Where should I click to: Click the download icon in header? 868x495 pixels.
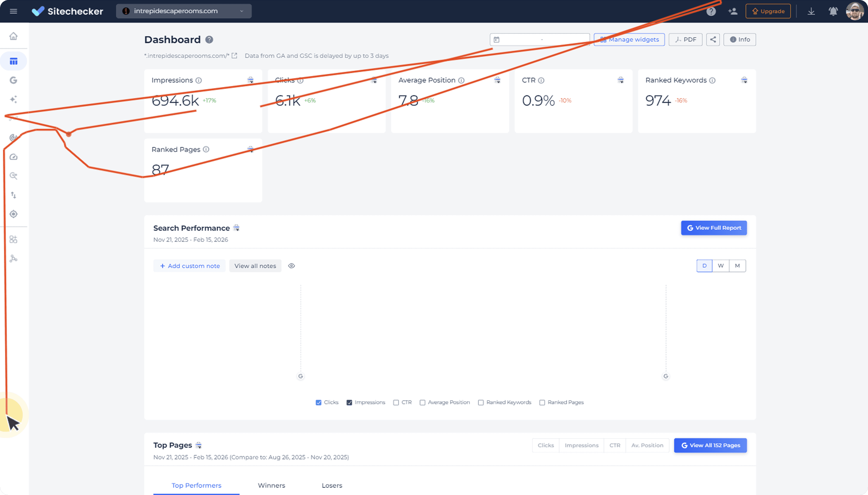point(811,11)
